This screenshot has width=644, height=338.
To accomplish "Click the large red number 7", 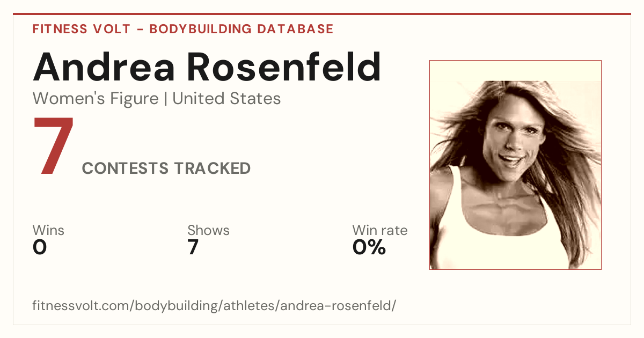I will [x=53, y=146].
